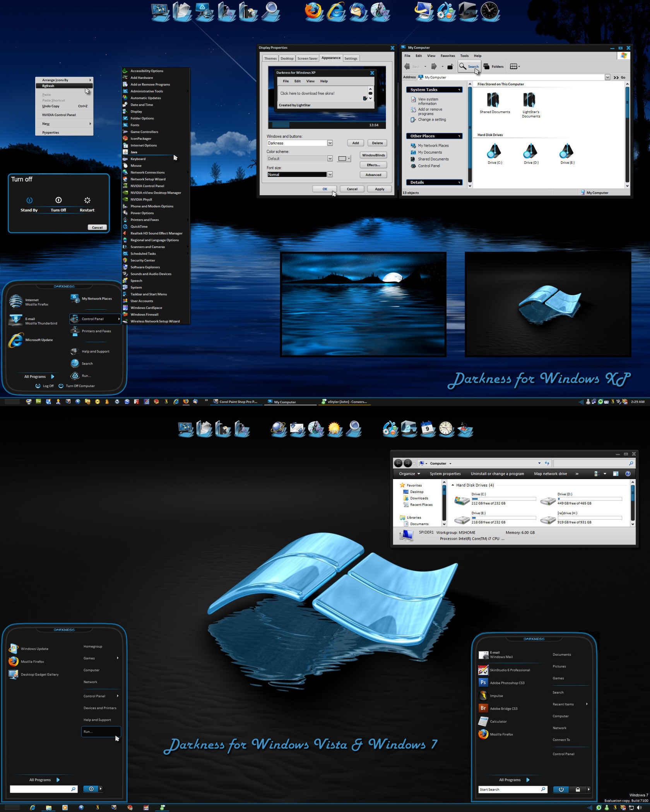Click Corel Paint Shop Pro taskbar button

pyautogui.click(x=236, y=402)
